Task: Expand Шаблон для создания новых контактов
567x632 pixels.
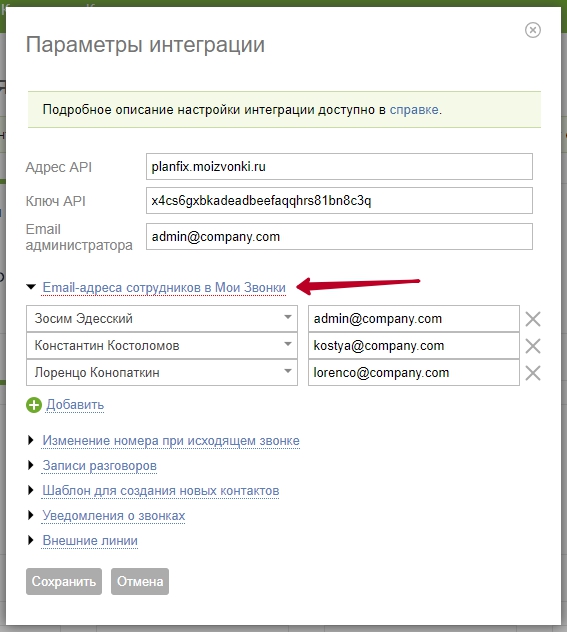Action: click(161, 491)
